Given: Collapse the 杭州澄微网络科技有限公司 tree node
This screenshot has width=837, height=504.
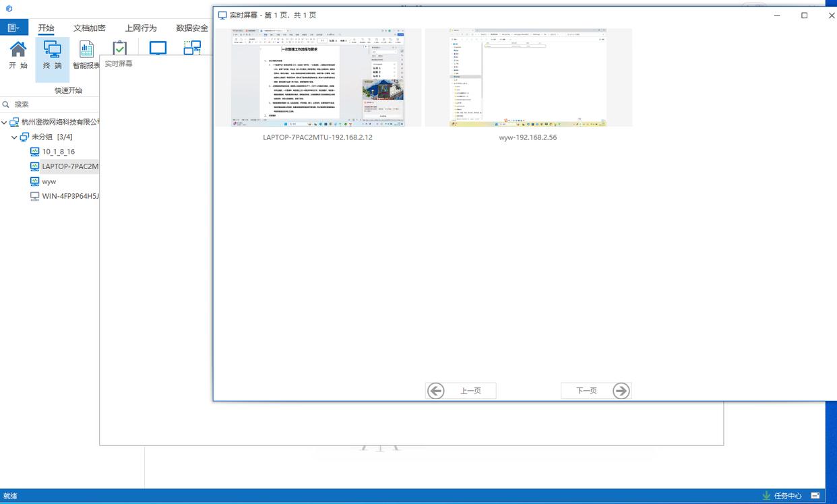Looking at the screenshot, I should tap(5, 123).
